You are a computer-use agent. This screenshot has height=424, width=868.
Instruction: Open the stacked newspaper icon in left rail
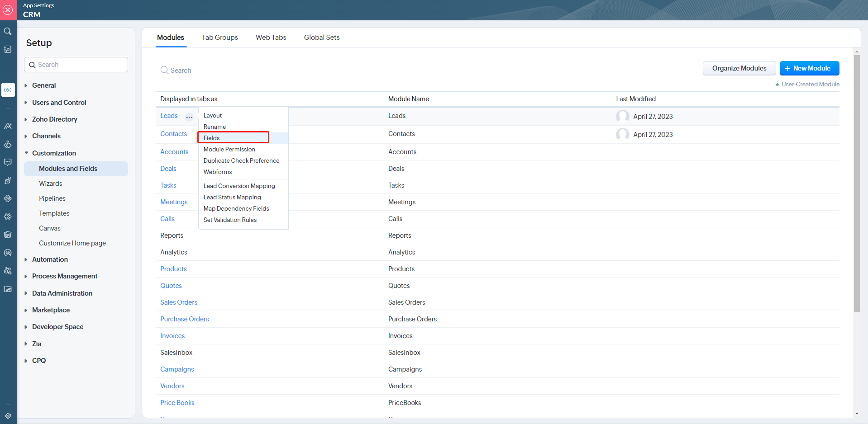[8, 235]
